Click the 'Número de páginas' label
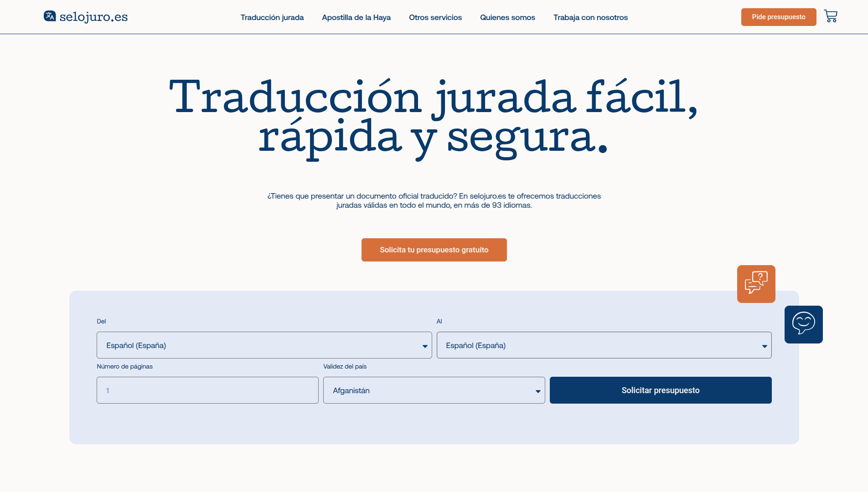This screenshot has height=492, width=868. (x=124, y=366)
